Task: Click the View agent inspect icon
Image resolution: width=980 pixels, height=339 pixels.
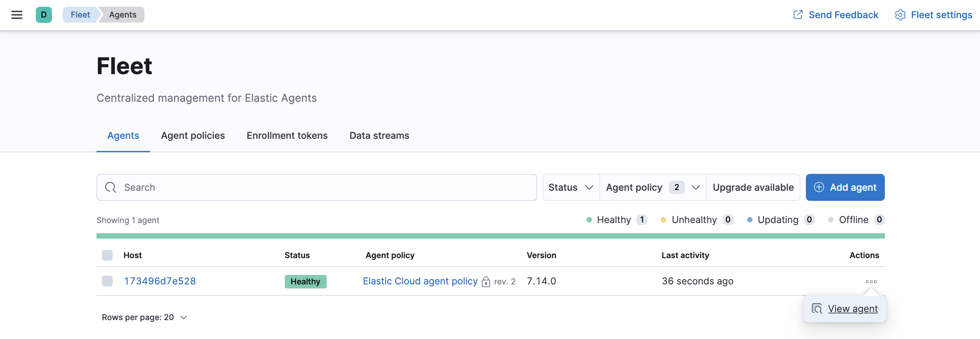Action: (x=817, y=309)
